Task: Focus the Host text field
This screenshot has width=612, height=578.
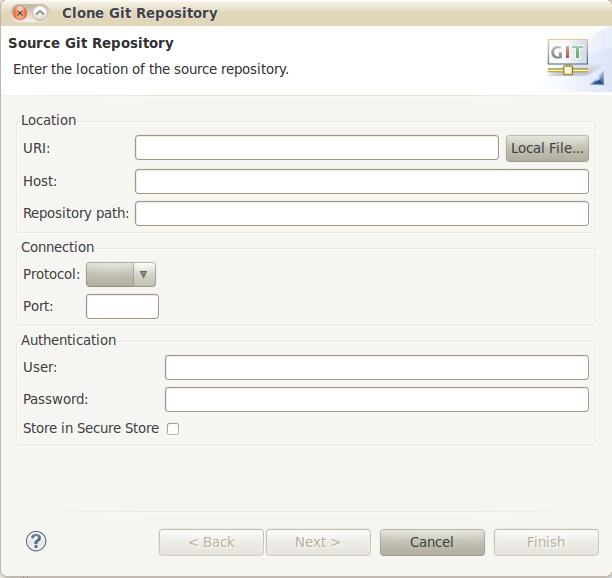Action: pos(362,181)
